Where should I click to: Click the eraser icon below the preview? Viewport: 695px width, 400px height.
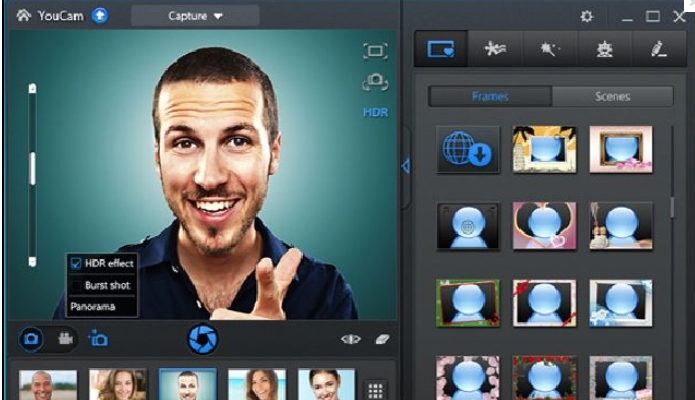pyautogui.click(x=382, y=339)
